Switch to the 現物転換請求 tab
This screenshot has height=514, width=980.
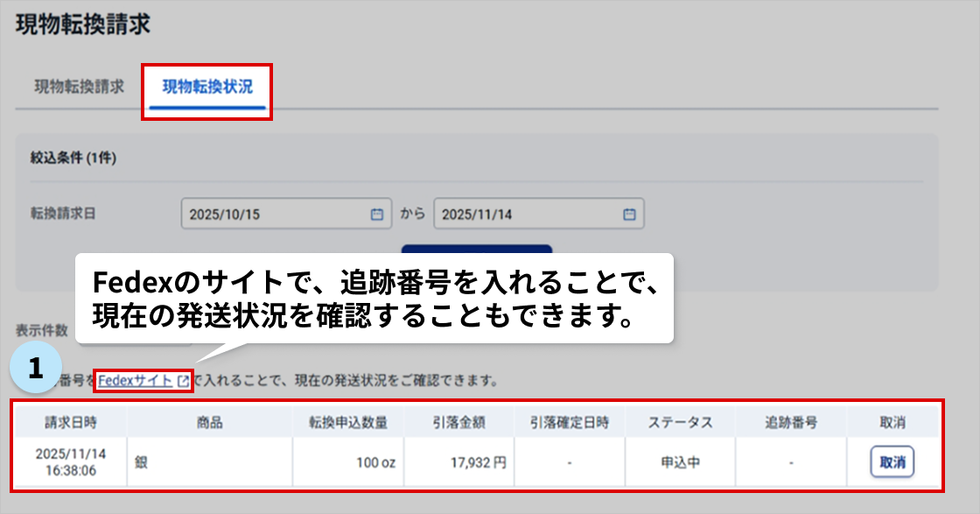(x=79, y=88)
